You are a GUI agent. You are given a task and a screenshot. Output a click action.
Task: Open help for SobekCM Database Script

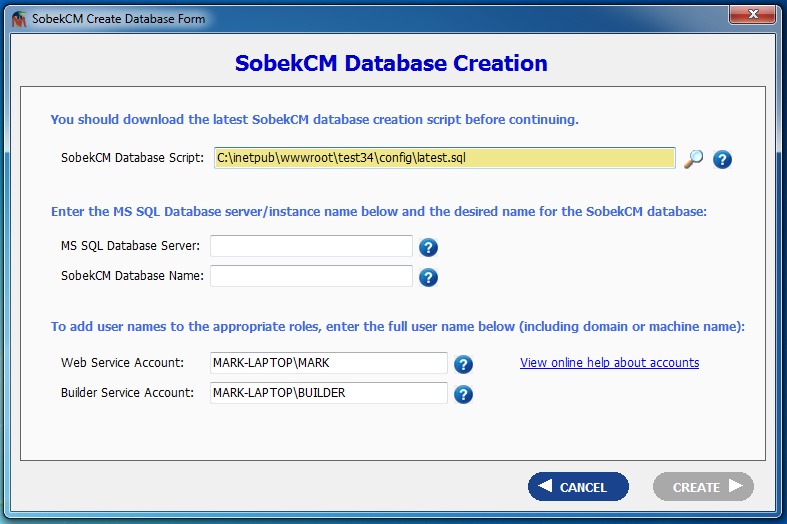click(x=722, y=160)
